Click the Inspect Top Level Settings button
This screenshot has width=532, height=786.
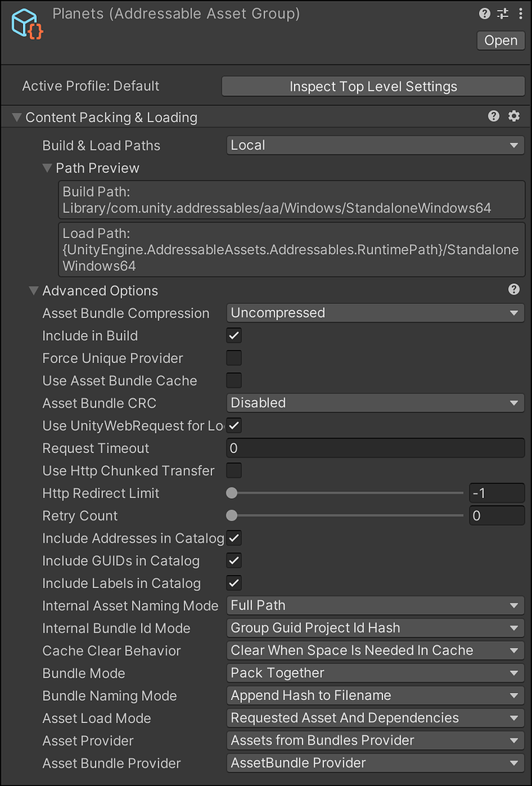373,86
